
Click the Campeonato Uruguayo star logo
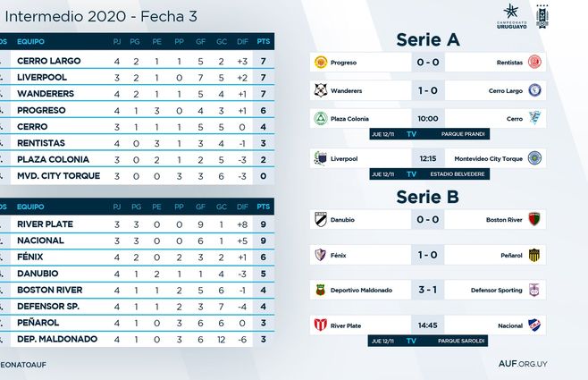point(511,16)
